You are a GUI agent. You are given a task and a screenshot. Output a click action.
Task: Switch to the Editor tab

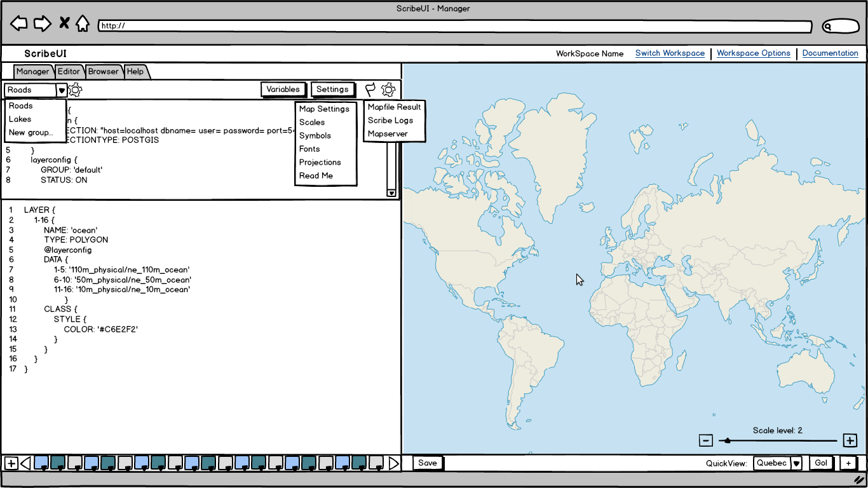69,71
